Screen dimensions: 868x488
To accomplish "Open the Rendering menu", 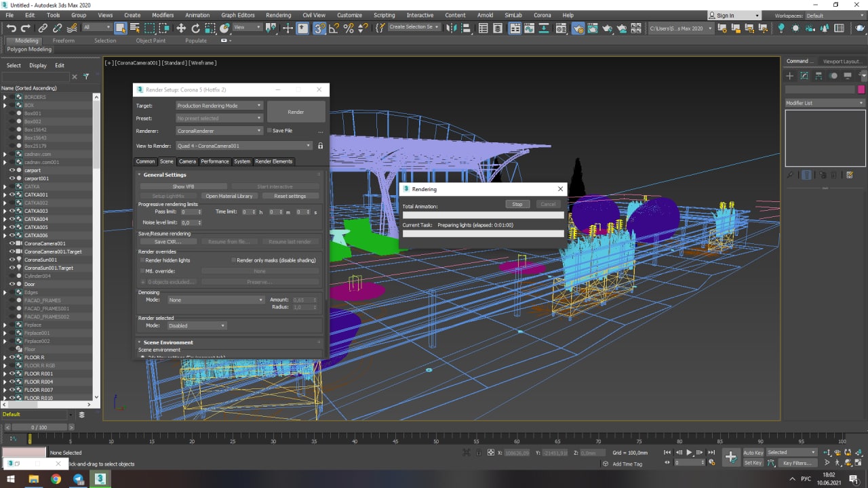I will [x=278, y=15].
